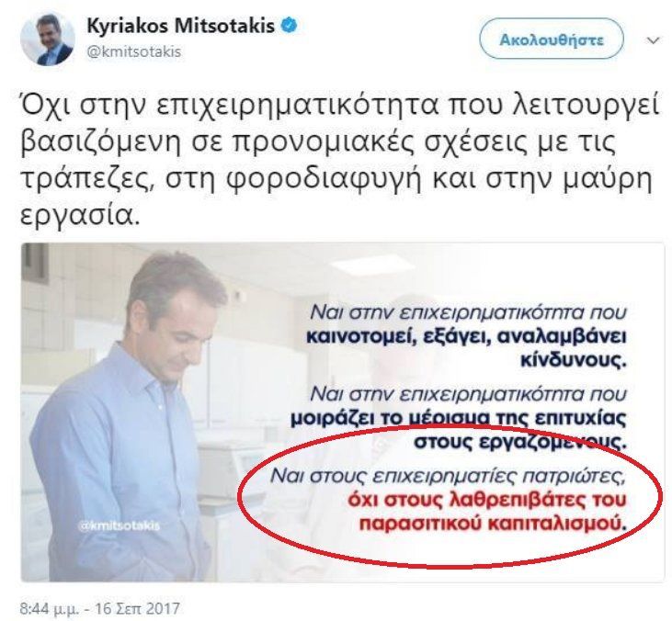
Task: Click the @kmitsotakis watermark on the photo
Action: (120, 525)
